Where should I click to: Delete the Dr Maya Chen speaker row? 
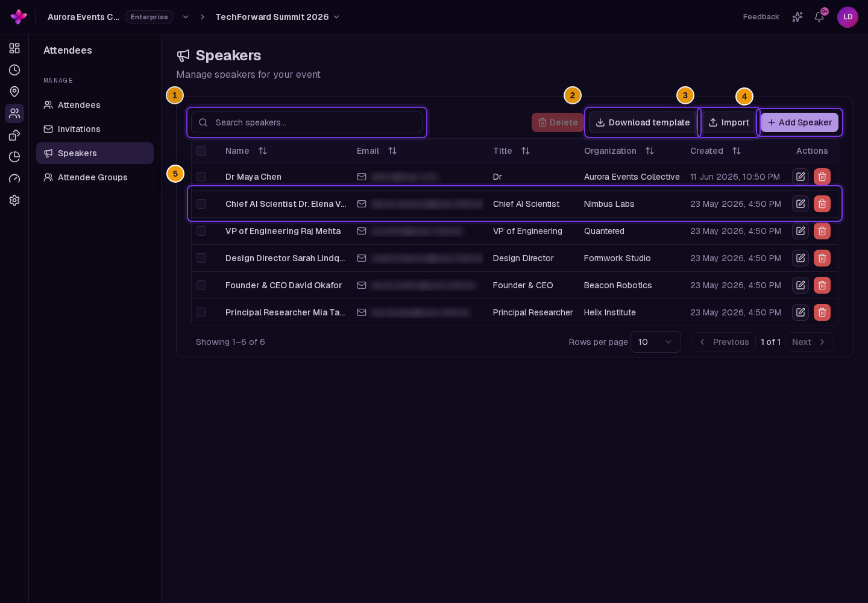(x=822, y=177)
